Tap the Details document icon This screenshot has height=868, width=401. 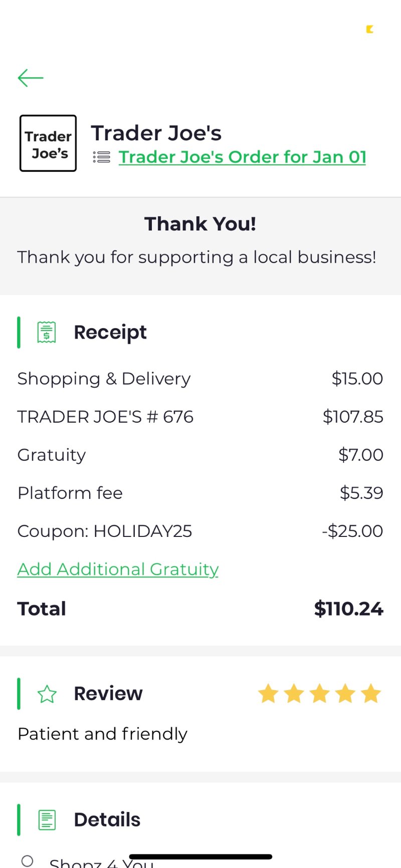click(x=47, y=820)
